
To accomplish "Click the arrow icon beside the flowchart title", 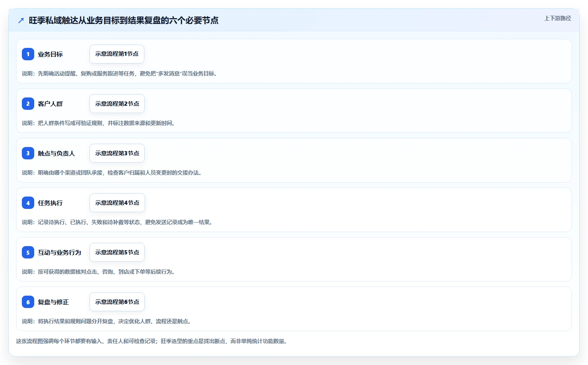I will pos(21,20).
